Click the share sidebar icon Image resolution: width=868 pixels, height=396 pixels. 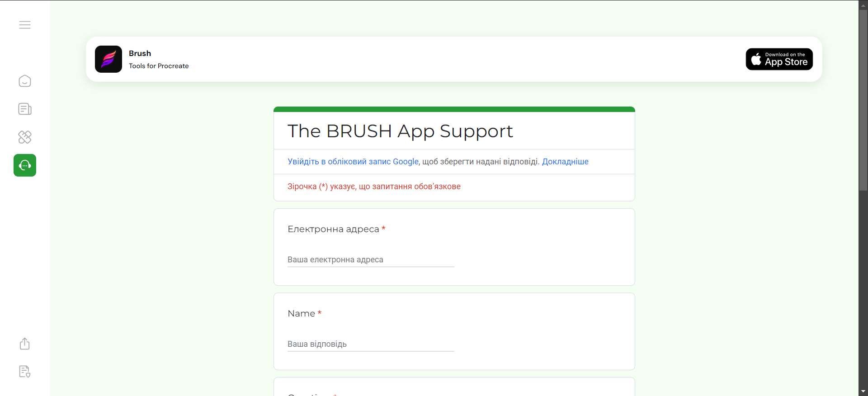(x=25, y=344)
